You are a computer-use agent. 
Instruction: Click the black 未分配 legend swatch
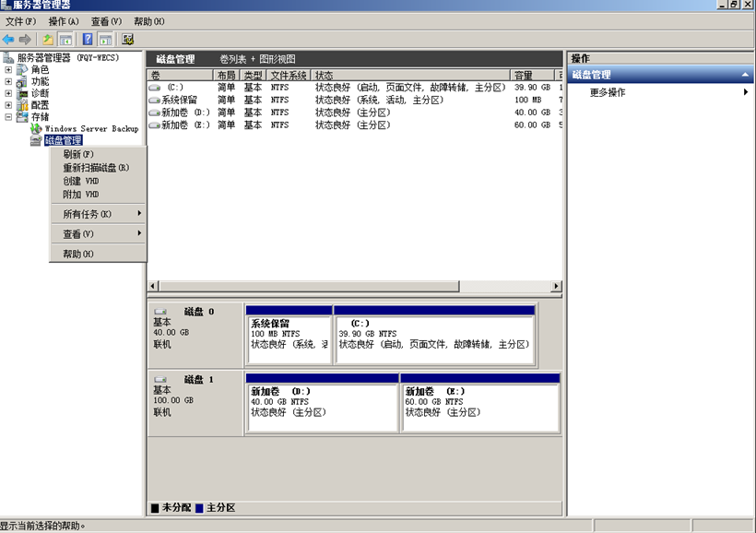[155, 508]
